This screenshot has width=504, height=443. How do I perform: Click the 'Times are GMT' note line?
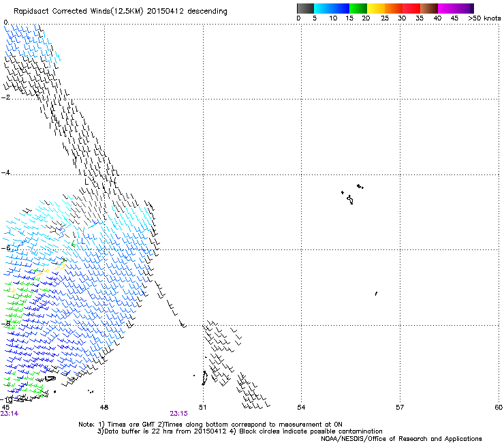(x=210, y=425)
